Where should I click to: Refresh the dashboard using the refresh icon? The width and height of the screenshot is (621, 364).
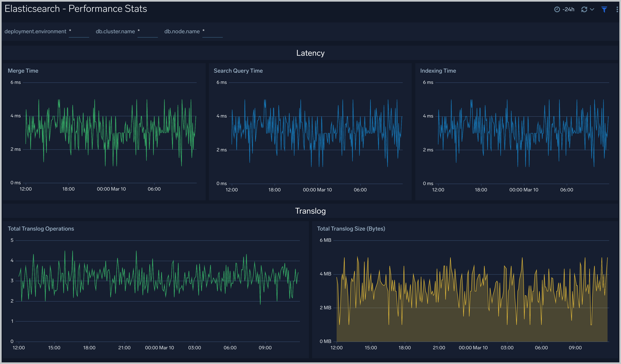click(584, 9)
